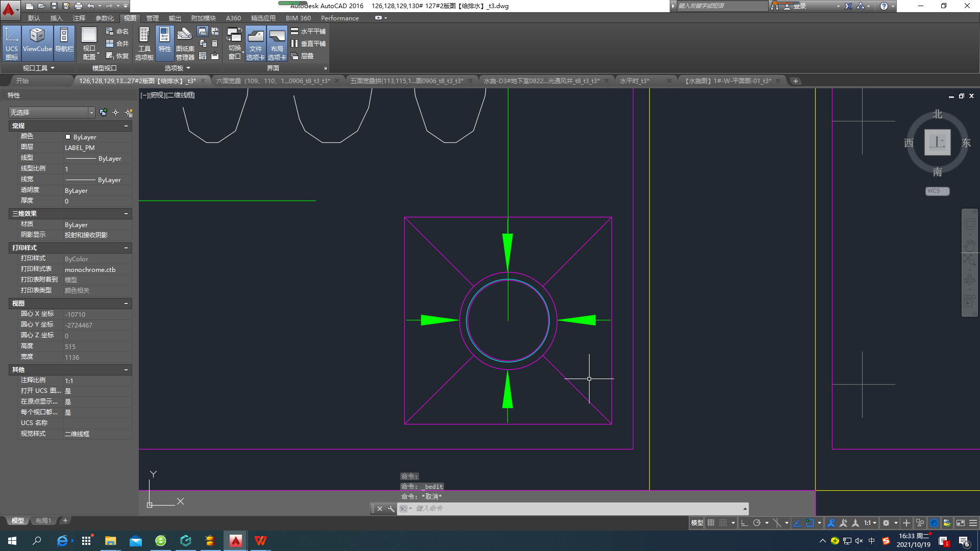The width and height of the screenshot is (980, 551).
Task: Collapse the 其他 section
Action: (x=126, y=370)
